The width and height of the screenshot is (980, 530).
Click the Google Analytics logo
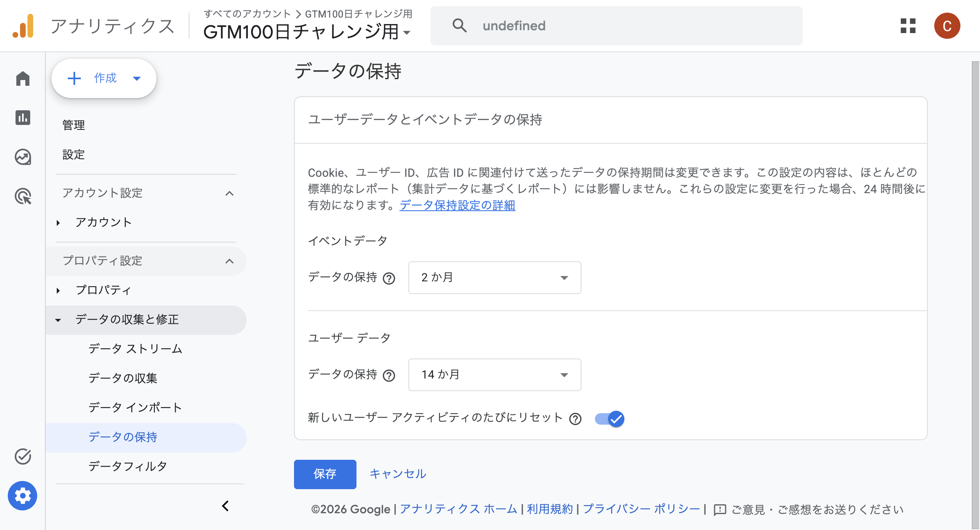point(23,26)
